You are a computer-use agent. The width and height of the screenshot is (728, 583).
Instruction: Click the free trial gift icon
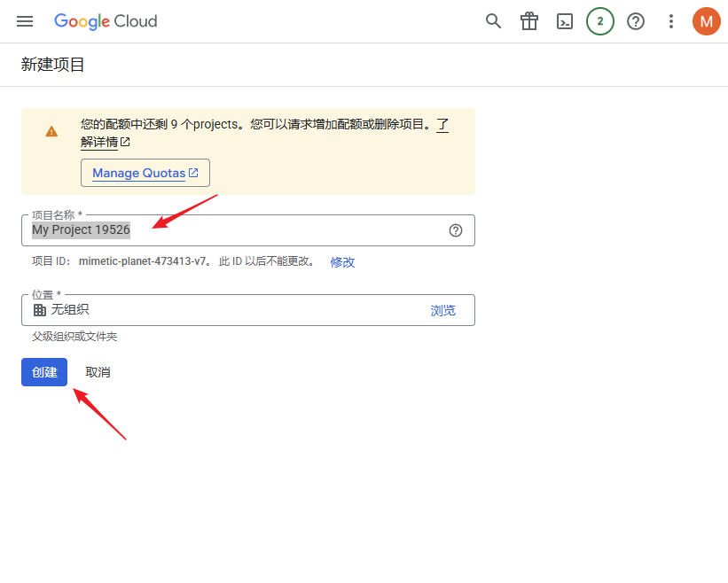click(529, 21)
